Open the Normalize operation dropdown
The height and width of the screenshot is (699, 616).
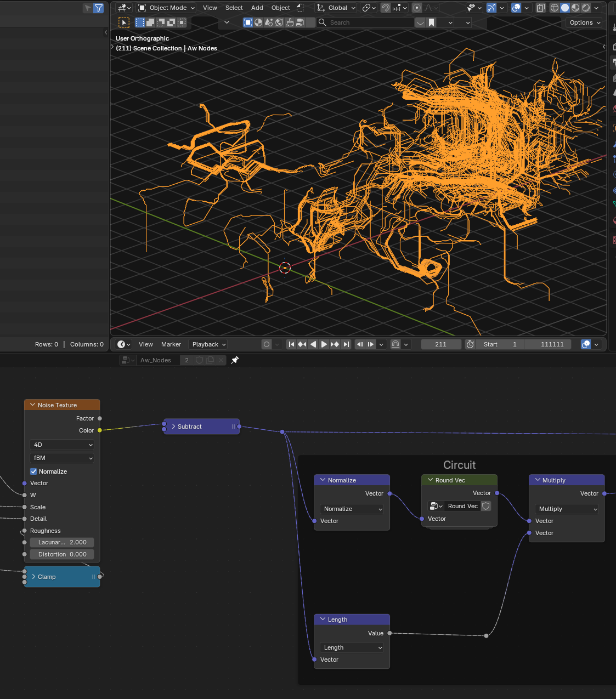352,509
